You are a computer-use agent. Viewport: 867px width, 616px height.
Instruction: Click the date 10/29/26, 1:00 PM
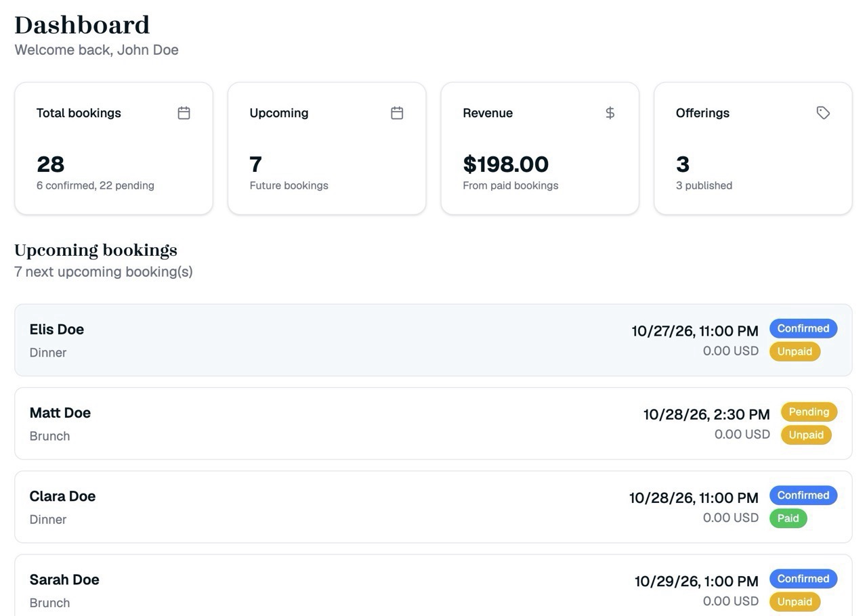click(x=696, y=581)
